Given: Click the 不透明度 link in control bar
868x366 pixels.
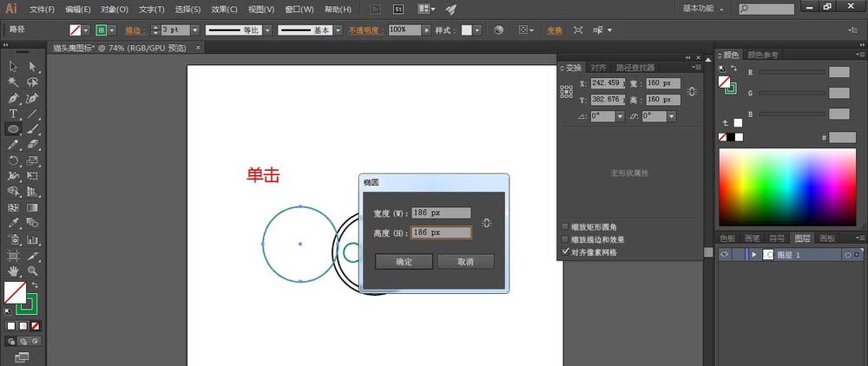Looking at the screenshot, I should [x=365, y=30].
